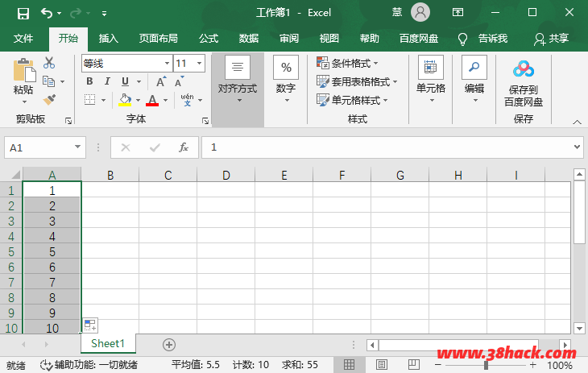Viewport: 588px width, 373px height.
Task: Open the font name dropdown
Action: pyautogui.click(x=166, y=63)
